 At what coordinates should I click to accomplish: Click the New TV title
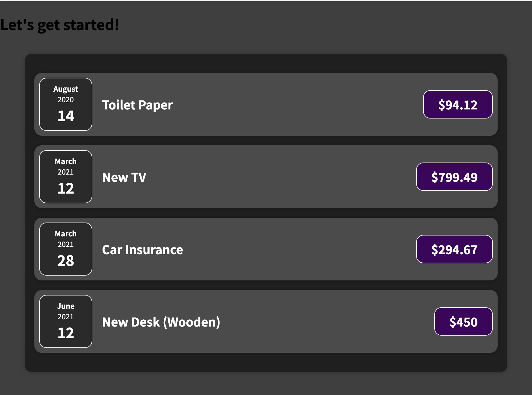coord(124,177)
